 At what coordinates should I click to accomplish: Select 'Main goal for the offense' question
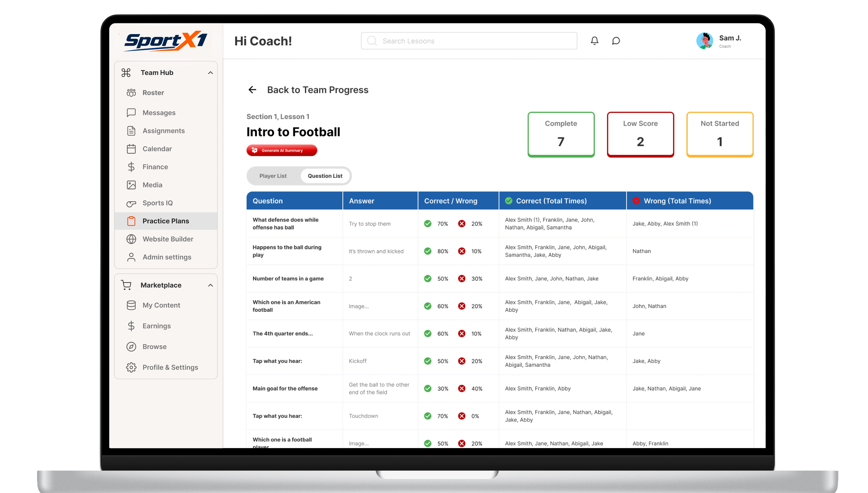pyautogui.click(x=285, y=388)
